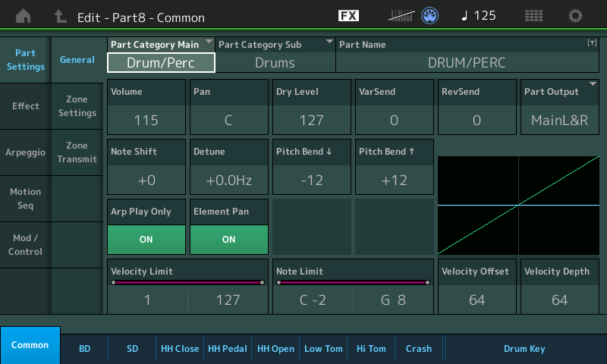607x364 pixels.
Task: Select the Volume value 115
Action: tap(146, 120)
